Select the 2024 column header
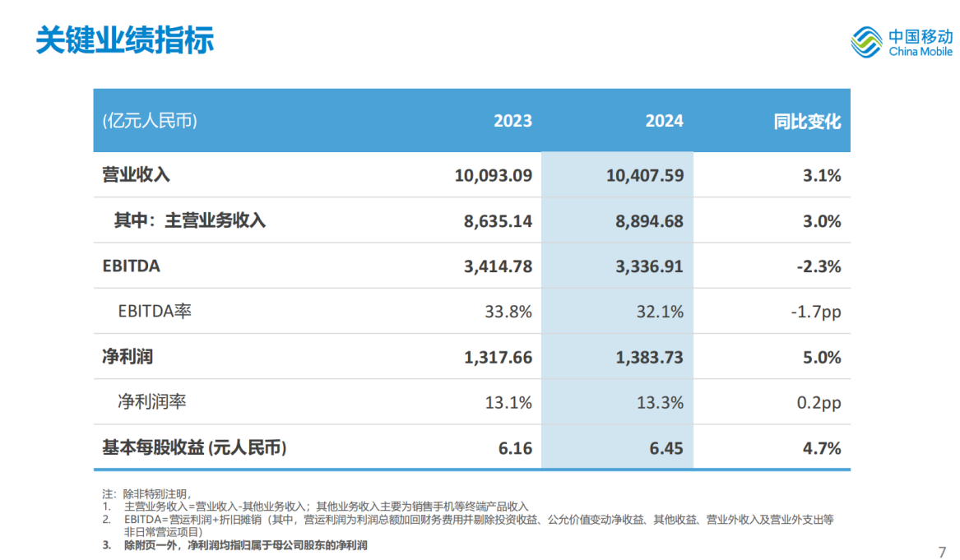This screenshot has height=560, width=960. (664, 121)
